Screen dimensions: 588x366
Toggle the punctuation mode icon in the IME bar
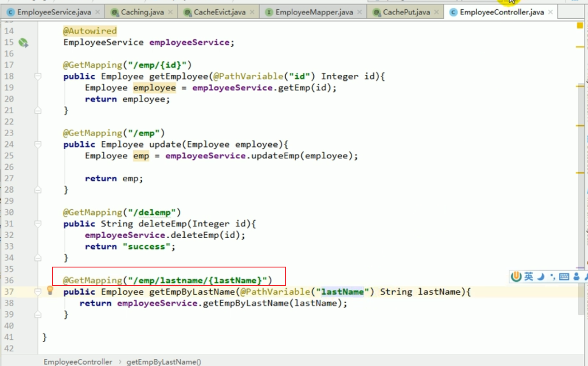click(552, 277)
